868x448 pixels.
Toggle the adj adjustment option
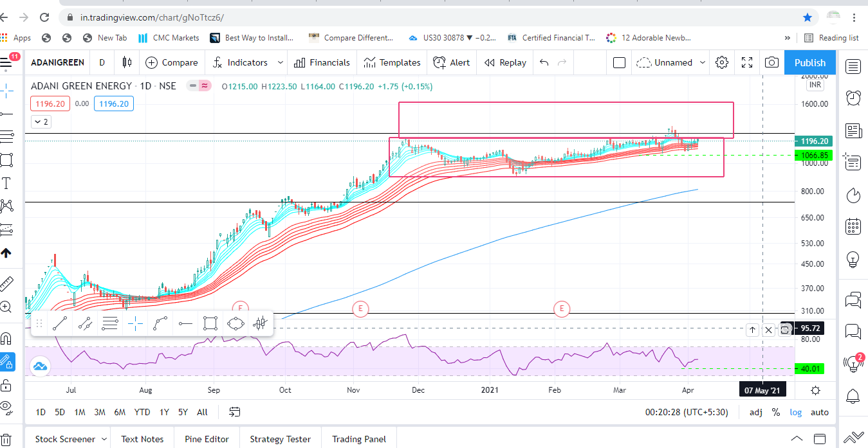pos(756,412)
